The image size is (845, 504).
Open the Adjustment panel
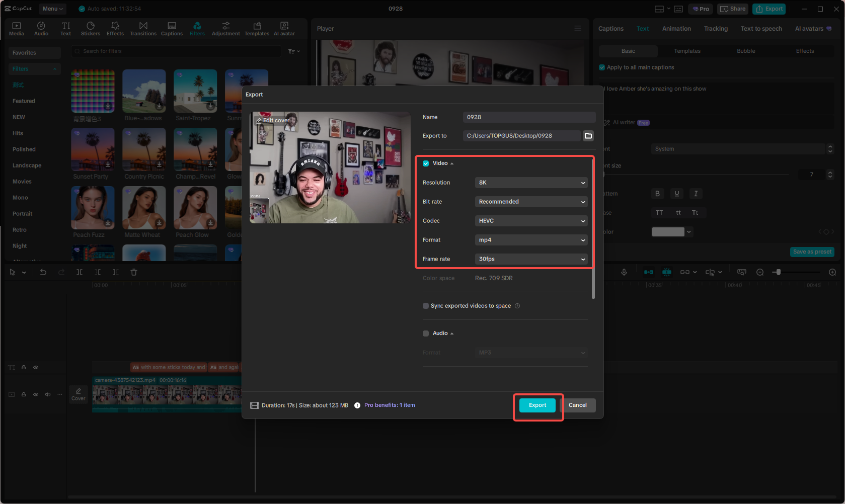225,28
